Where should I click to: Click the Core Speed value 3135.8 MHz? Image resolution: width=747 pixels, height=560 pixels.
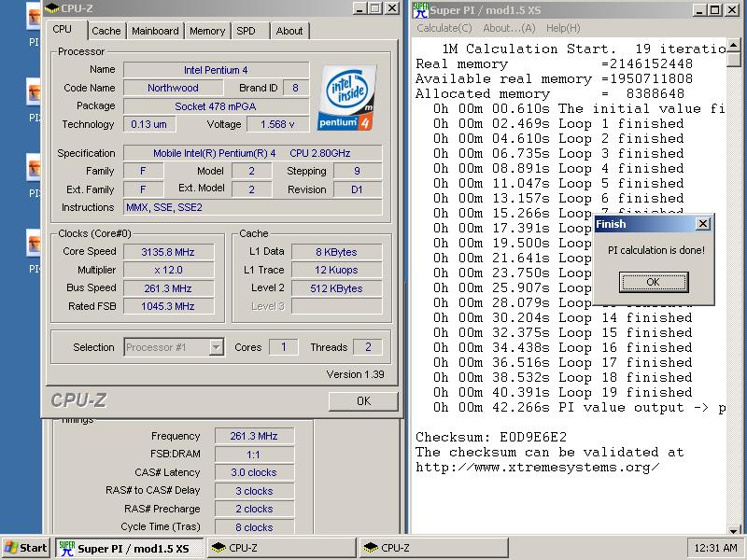(168, 252)
